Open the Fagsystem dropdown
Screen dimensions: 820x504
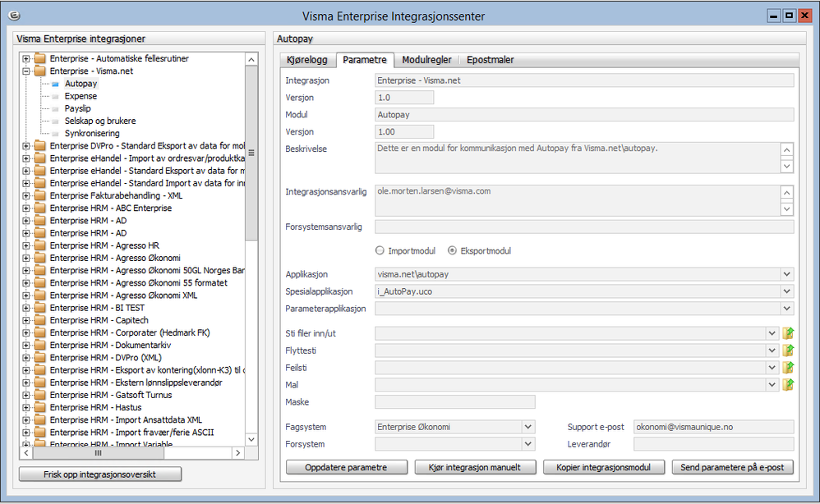[x=528, y=427]
